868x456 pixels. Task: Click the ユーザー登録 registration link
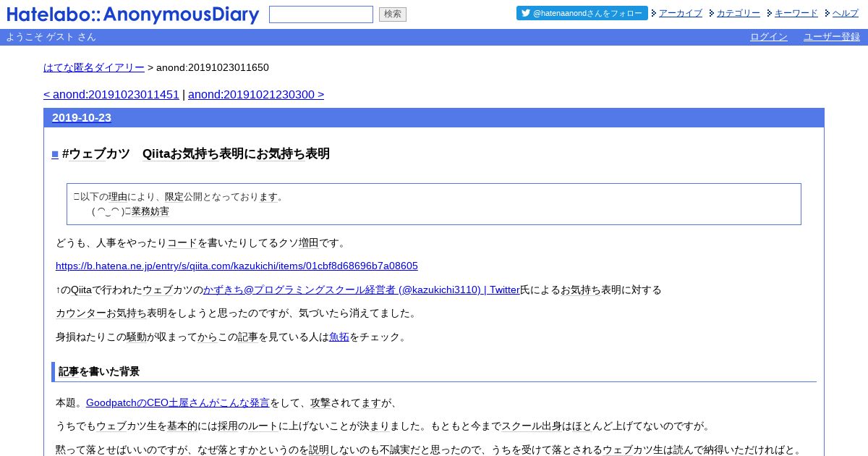[832, 37]
